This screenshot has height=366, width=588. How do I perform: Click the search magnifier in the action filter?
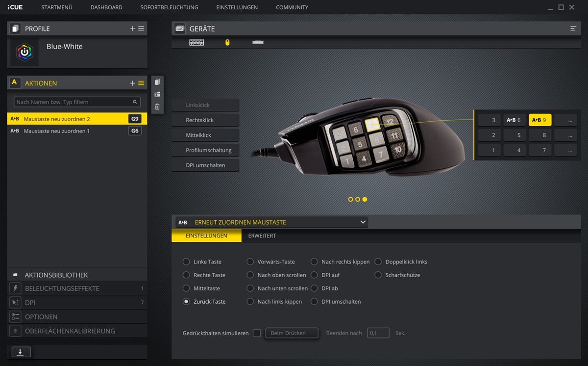coord(135,102)
